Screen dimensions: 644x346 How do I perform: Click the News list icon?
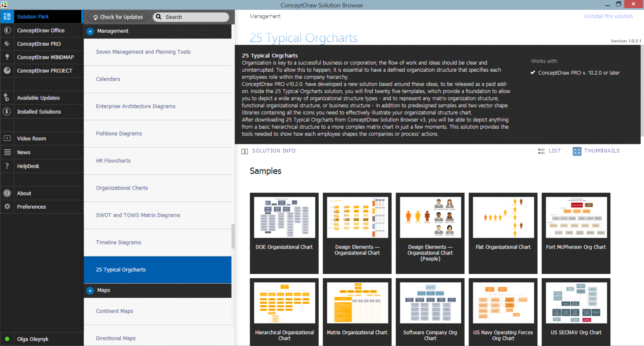tap(7, 152)
